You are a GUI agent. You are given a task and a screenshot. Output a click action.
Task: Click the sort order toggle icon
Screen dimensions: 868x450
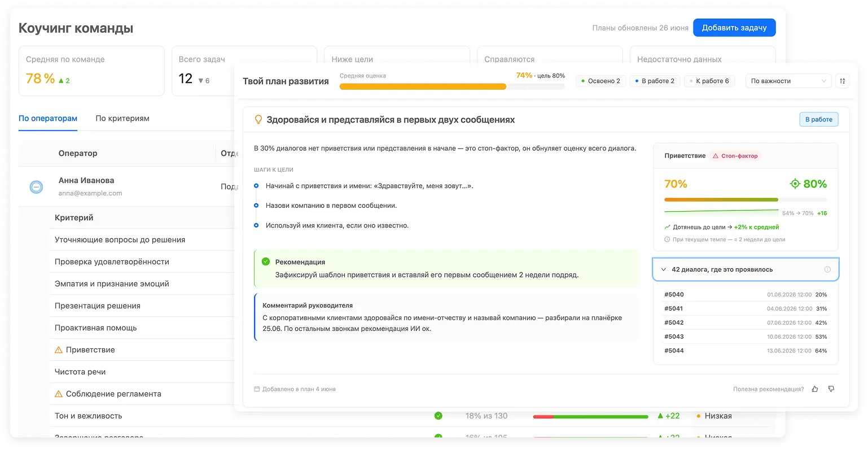pos(843,81)
